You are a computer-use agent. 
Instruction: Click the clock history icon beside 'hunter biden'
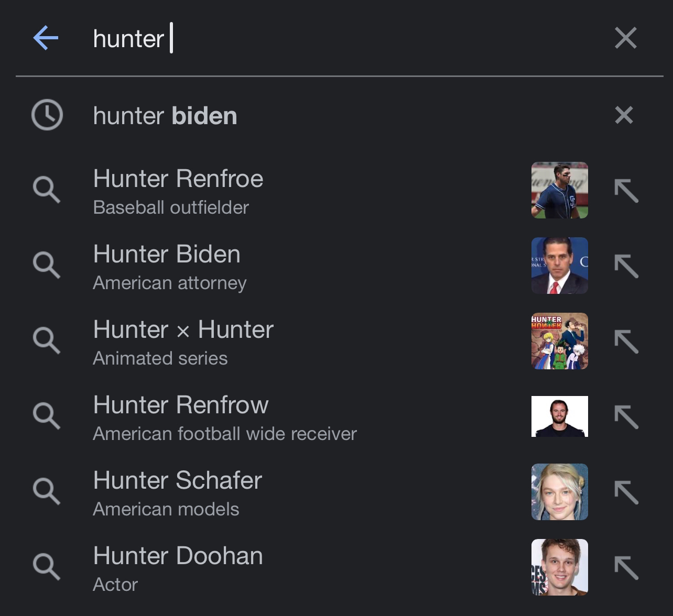coord(47,115)
